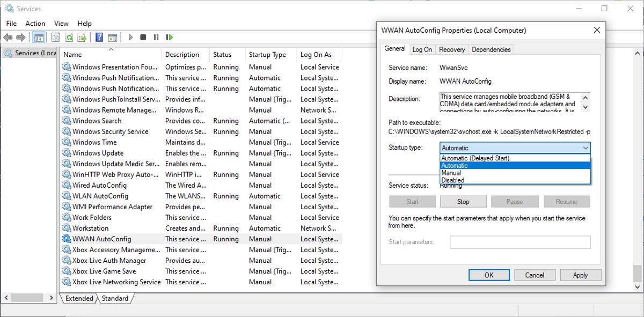644x317 pixels.
Task: Click the Start Service play icon
Action: 130,38
